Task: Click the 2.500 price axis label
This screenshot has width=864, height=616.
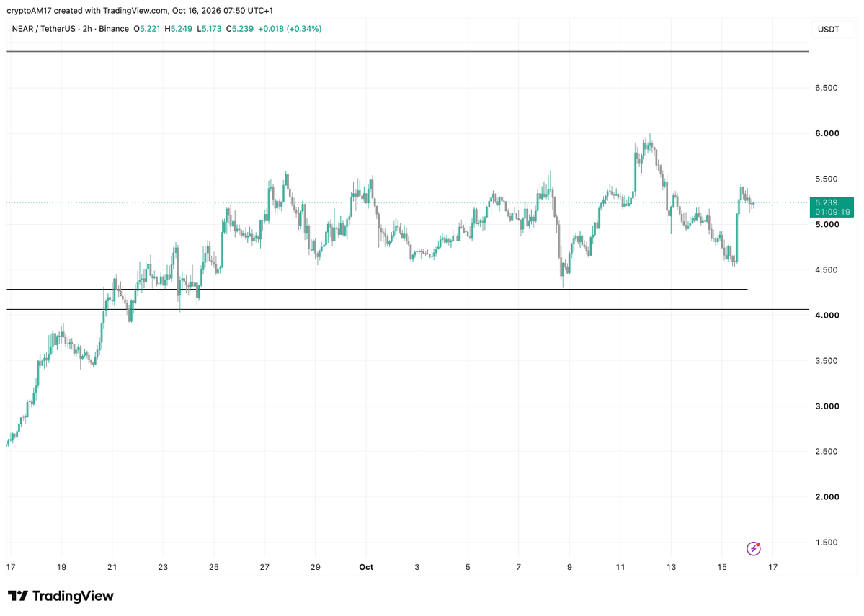Action: [x=826, y=451]
